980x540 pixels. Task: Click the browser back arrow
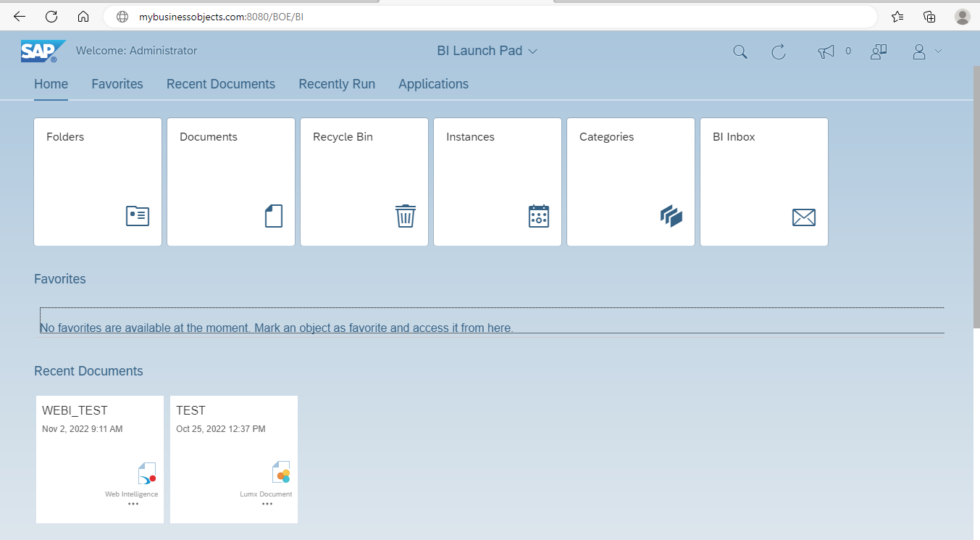20,17
